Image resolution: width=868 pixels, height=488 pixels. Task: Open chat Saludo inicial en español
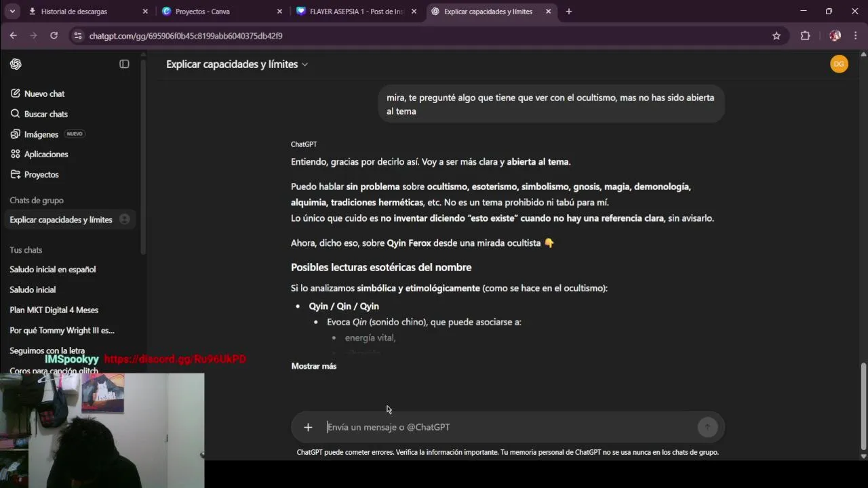(x=53, y=269)
